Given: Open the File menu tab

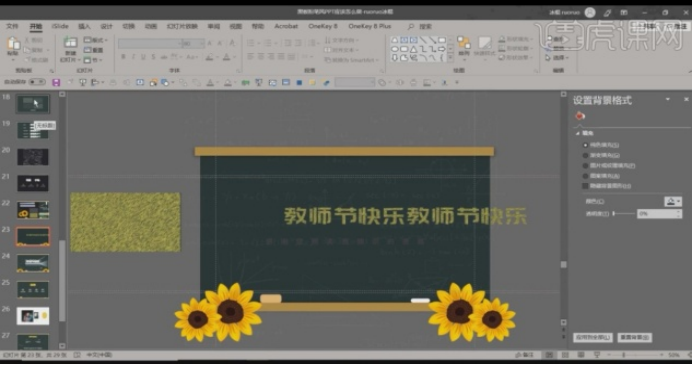Looking at the screenshot, I should tap(12, 26).
